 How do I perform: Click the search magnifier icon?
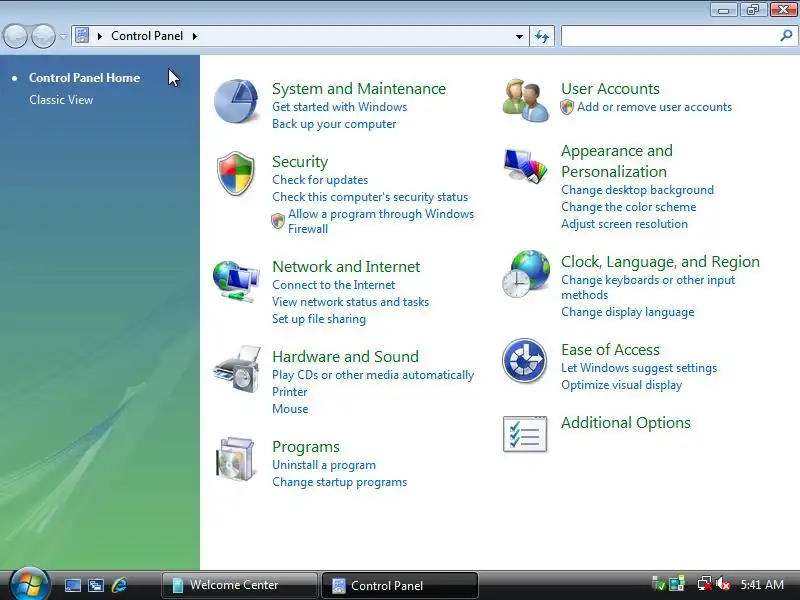tap(786, 36)
